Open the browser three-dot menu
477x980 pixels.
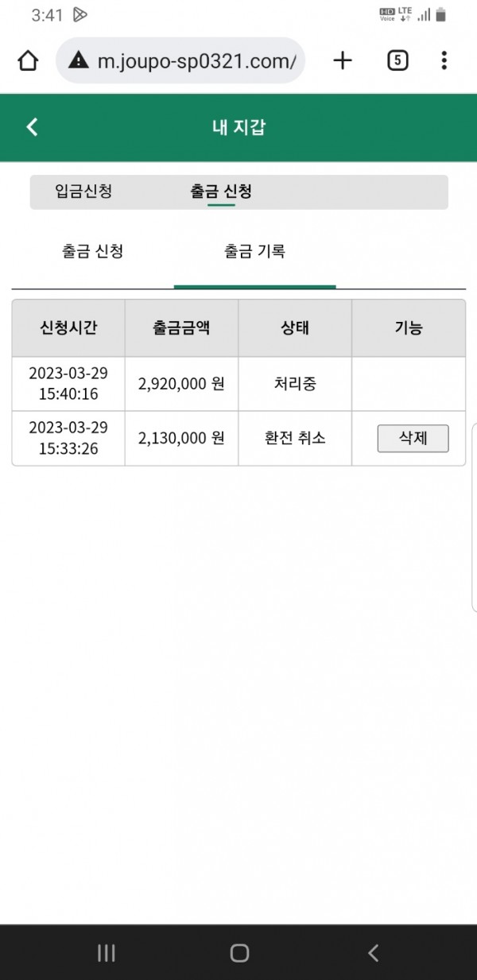tap(444, 60)
